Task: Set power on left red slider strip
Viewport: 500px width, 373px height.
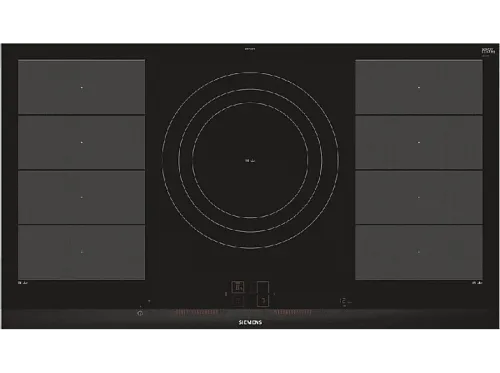Action: (197, 312)
